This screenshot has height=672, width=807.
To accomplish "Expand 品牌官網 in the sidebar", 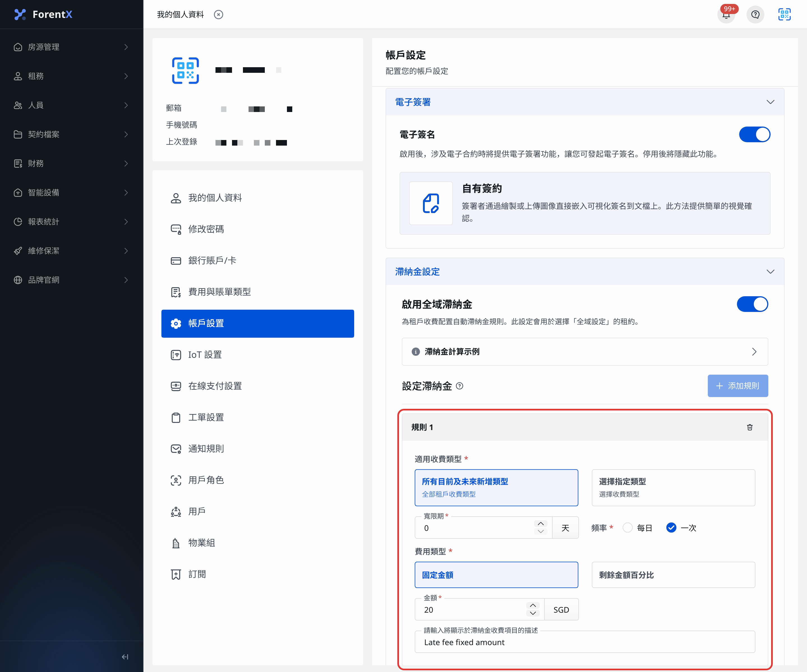I will pos(71,280).
